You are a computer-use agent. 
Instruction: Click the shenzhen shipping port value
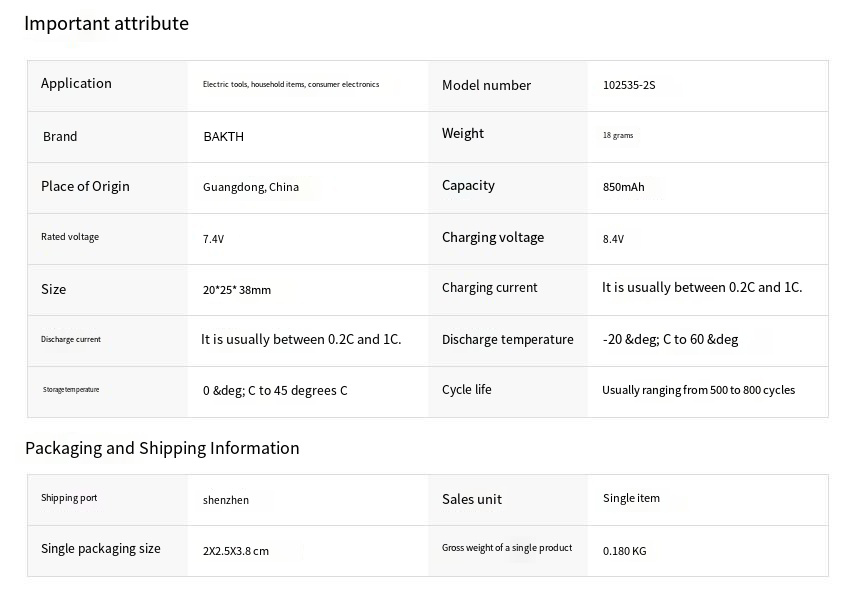coord(226,500)
